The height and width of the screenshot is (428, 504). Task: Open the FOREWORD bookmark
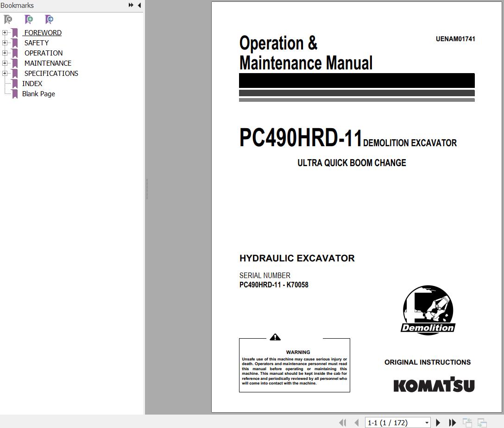click(x=43, y=33)
